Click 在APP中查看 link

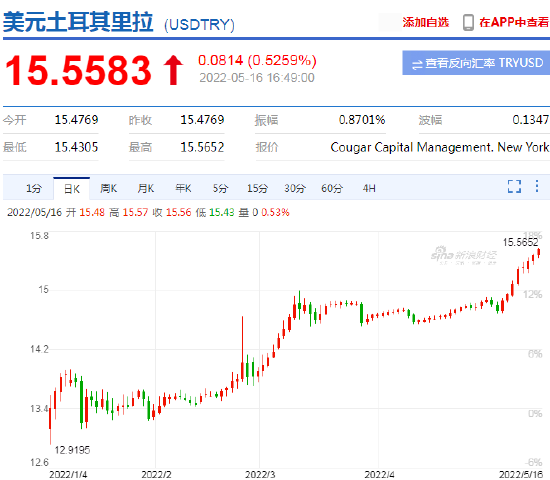coord(514,22)
